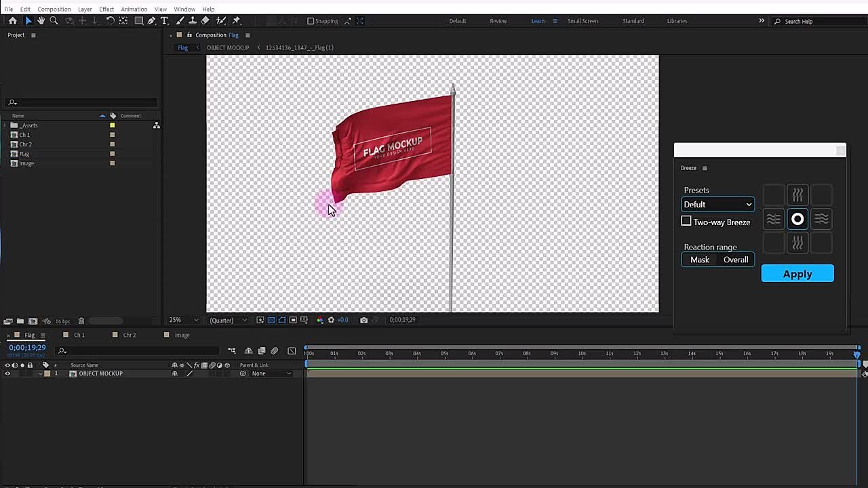Open the workspace overflow chevrons
Screen dimensions: 868x488
coord(762,21)
